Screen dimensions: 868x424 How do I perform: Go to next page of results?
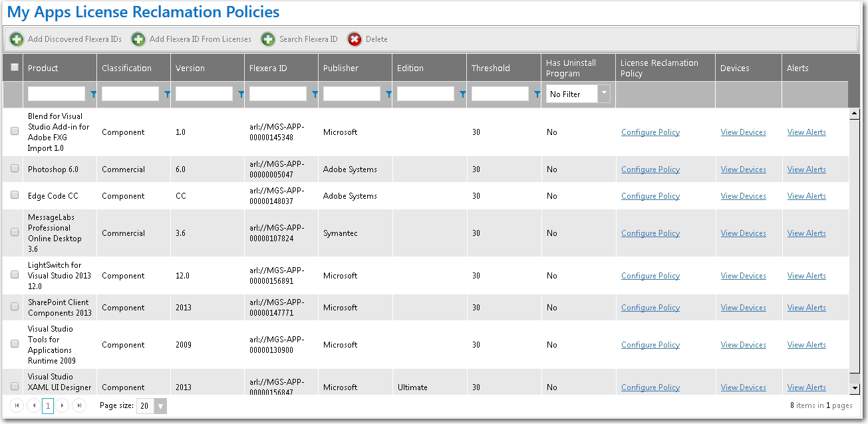click(x=63, y=405)
